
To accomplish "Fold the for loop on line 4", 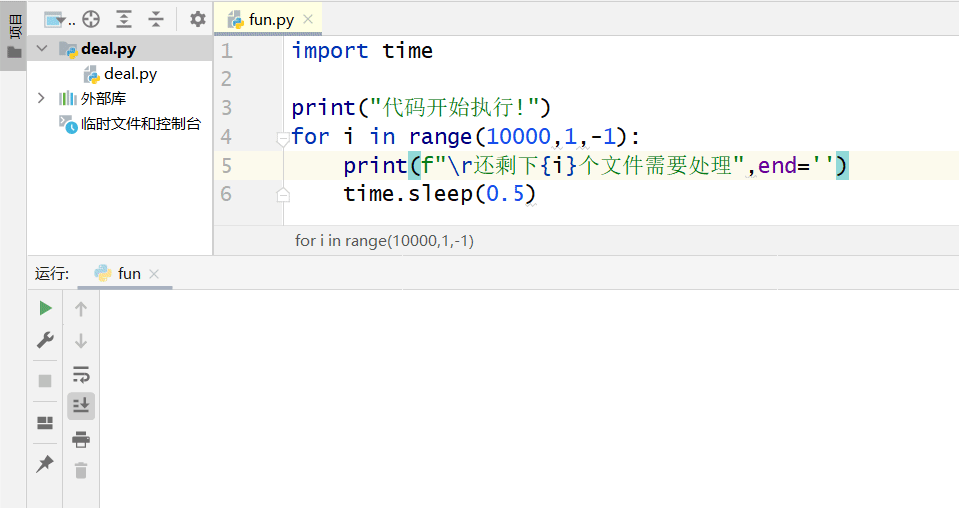I will pyautogui.click(x=283, y=138).
